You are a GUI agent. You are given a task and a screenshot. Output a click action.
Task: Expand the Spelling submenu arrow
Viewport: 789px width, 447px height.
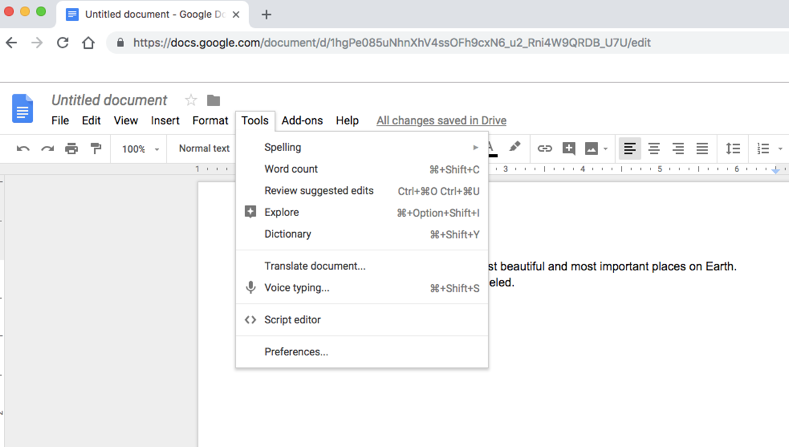click(476, 147)
